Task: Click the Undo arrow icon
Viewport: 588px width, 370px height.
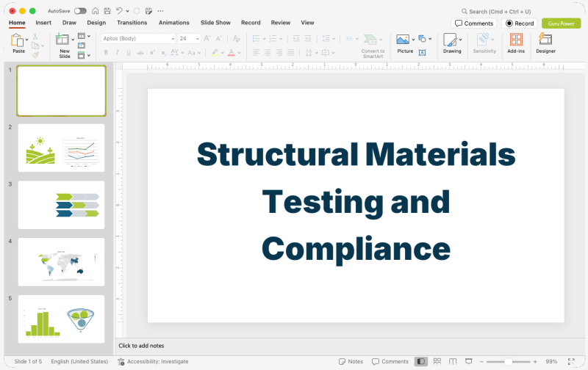Action: pyautogui.click(x=119, y=11)
